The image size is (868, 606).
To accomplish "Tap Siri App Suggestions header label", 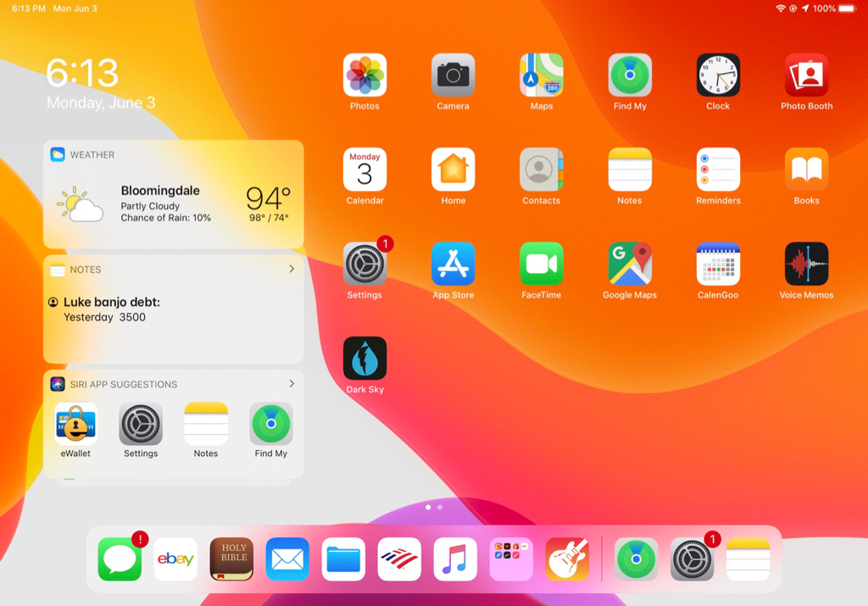I will [124, 384].
